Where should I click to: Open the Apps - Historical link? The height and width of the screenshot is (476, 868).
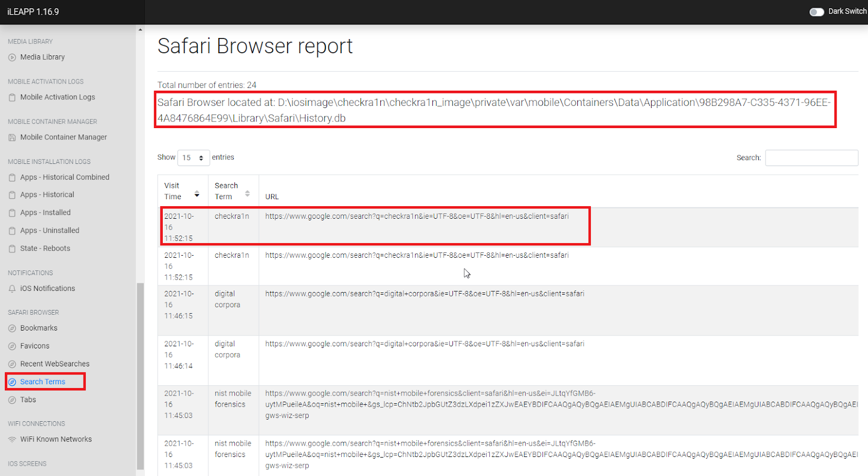(47, 195)
